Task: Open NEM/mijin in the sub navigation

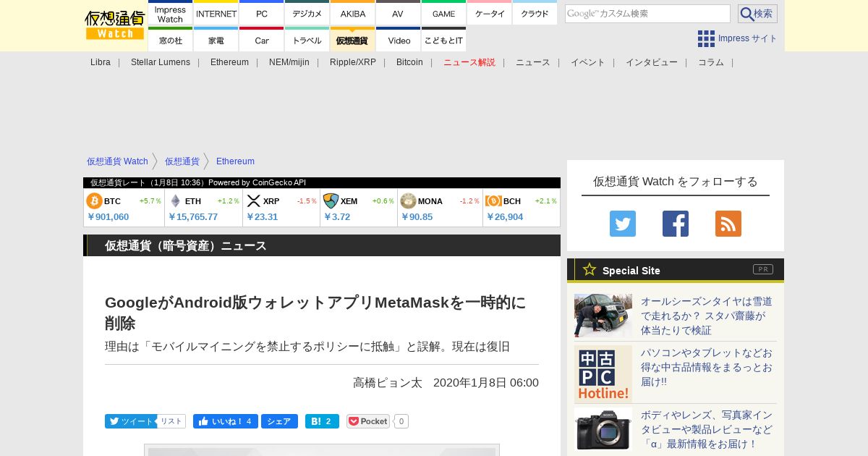Action: 289,62
